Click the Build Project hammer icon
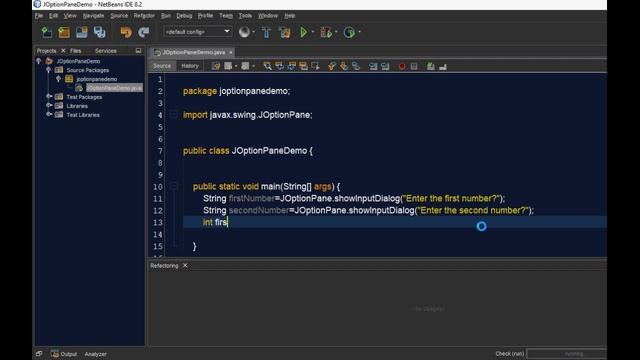 266,32
